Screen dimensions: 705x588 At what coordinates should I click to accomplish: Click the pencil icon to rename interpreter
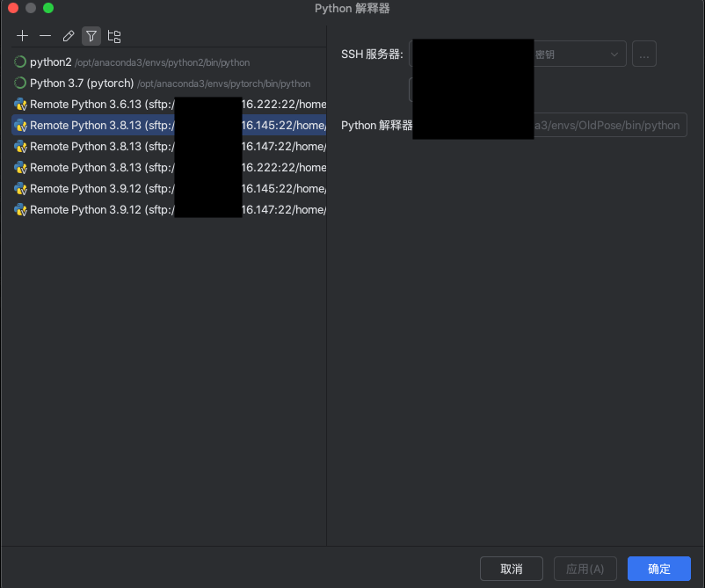[x=69, y=36]
